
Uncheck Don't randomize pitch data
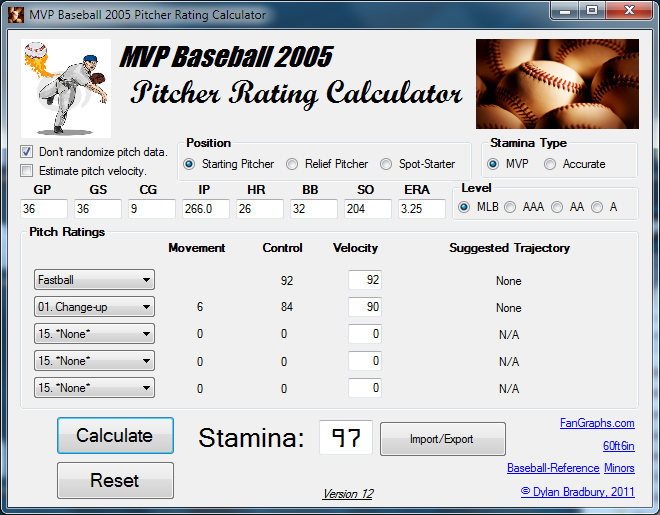pos(27,152)
